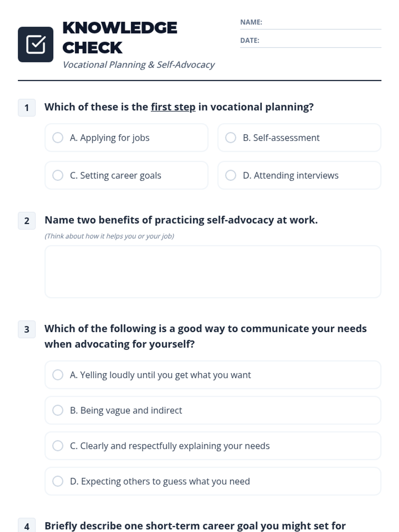
Task: Click the hint text under question 2
Action: click(x=109, y=236)
